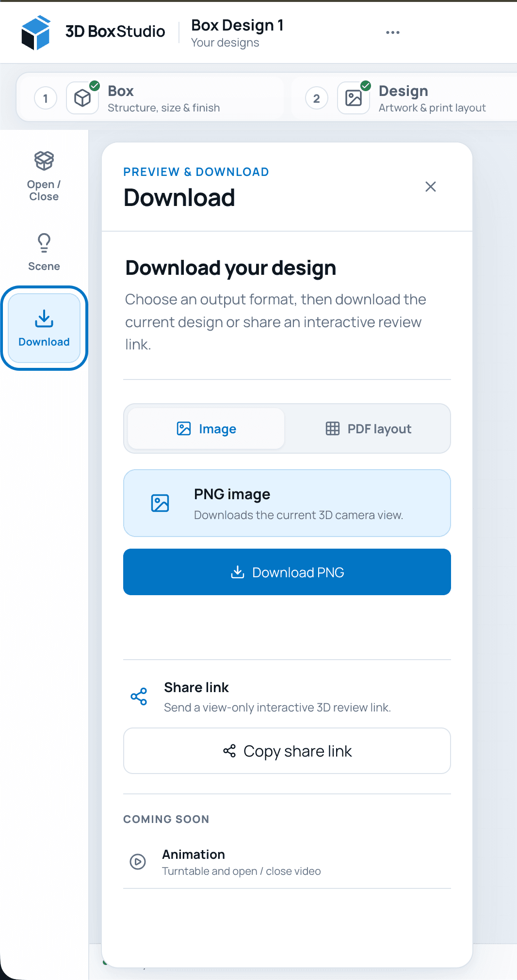Click the Share link heading text

click(196, 687)
